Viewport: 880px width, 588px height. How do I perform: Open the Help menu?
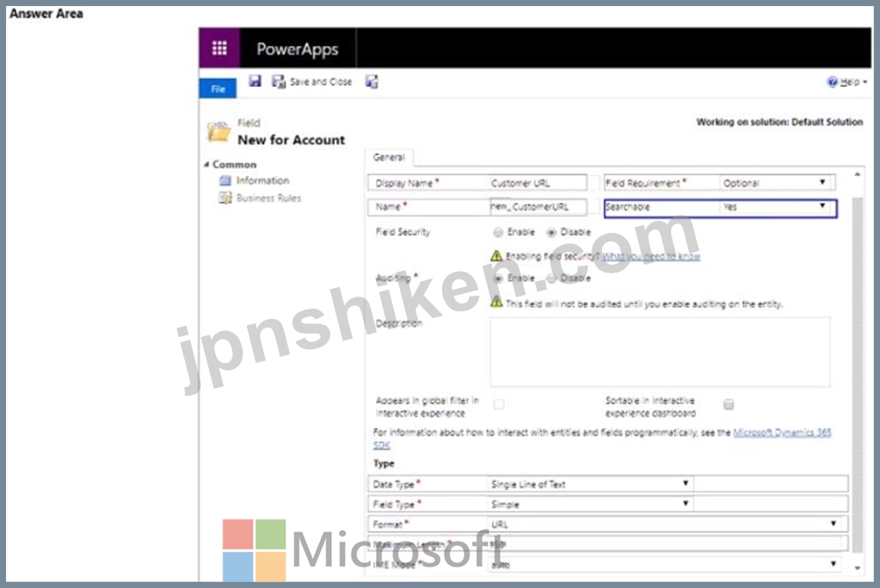(847, 82)
